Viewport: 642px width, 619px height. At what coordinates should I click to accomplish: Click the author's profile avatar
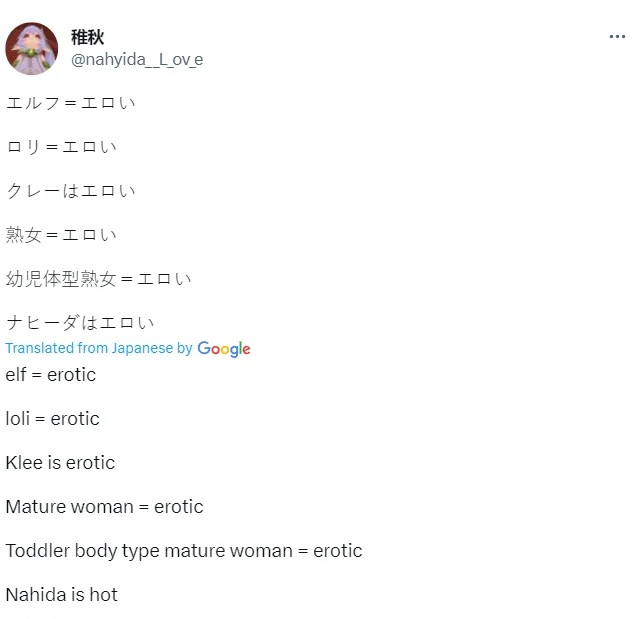[32, 48]
